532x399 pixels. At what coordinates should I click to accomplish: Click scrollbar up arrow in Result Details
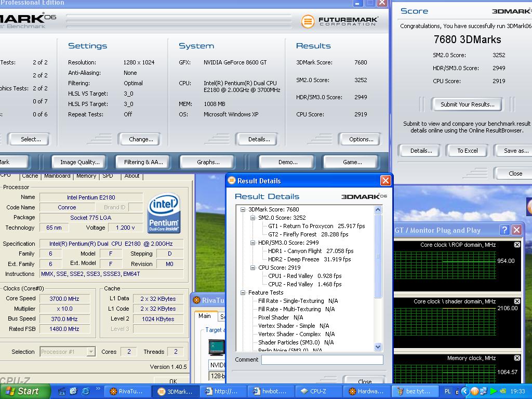point(378,210)
